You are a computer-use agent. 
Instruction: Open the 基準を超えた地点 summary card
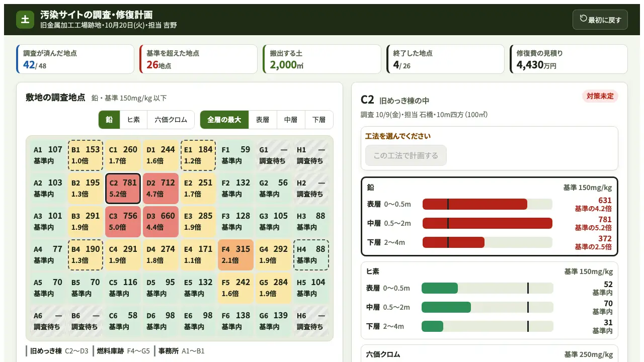(198, 59)
